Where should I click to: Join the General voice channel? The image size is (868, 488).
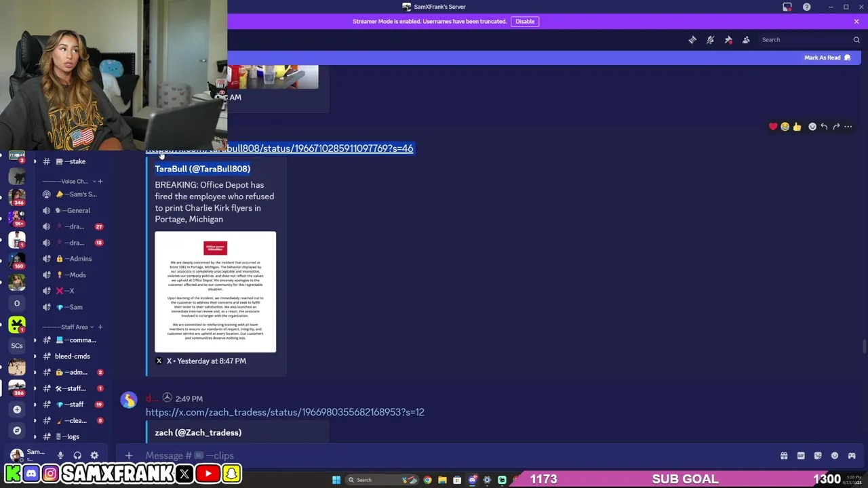pos(72,211)
